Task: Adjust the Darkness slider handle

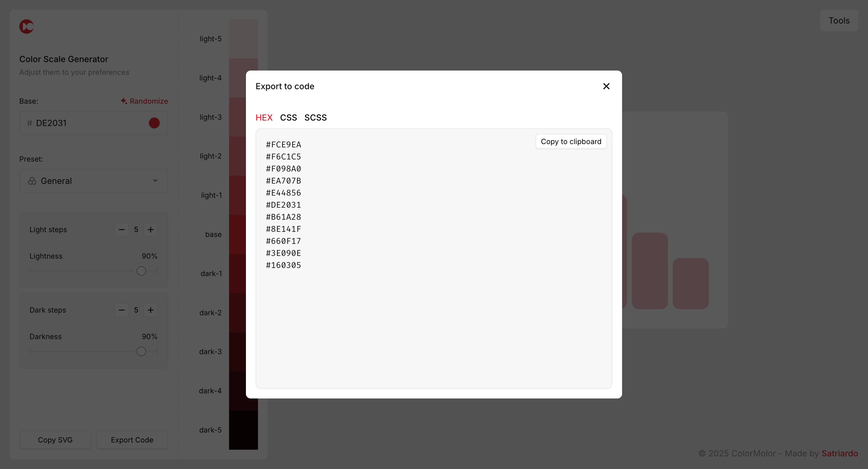Action: click(x=141, y=351)
